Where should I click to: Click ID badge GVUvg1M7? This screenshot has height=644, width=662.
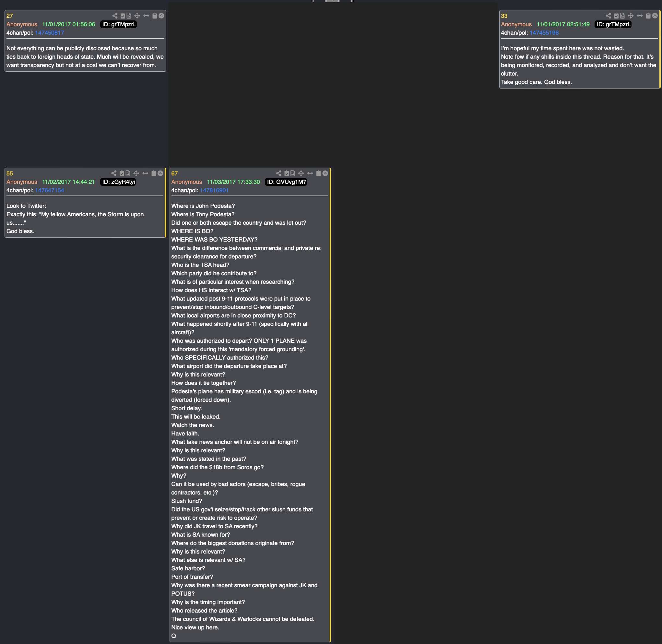[x=286, y=182]
